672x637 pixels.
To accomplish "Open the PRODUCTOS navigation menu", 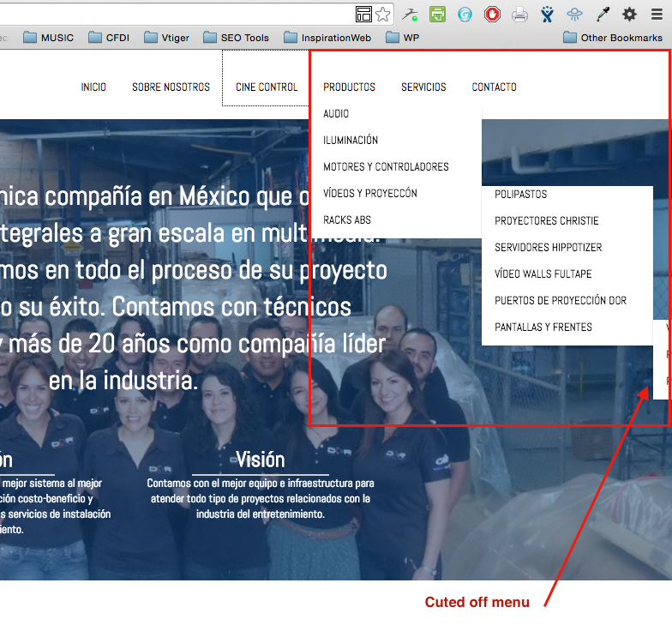I will [x=349, y=87].
